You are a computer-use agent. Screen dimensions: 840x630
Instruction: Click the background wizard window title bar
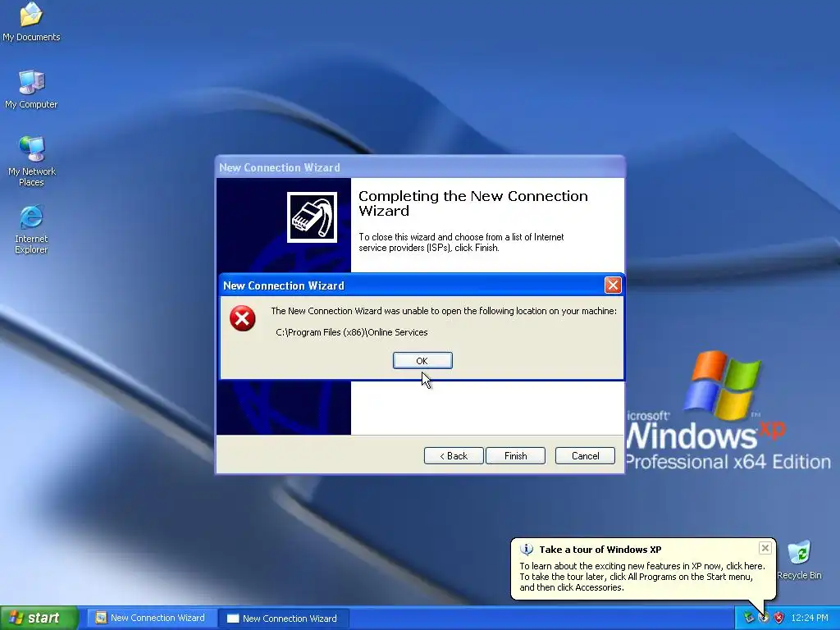click(x=420, y=167)
